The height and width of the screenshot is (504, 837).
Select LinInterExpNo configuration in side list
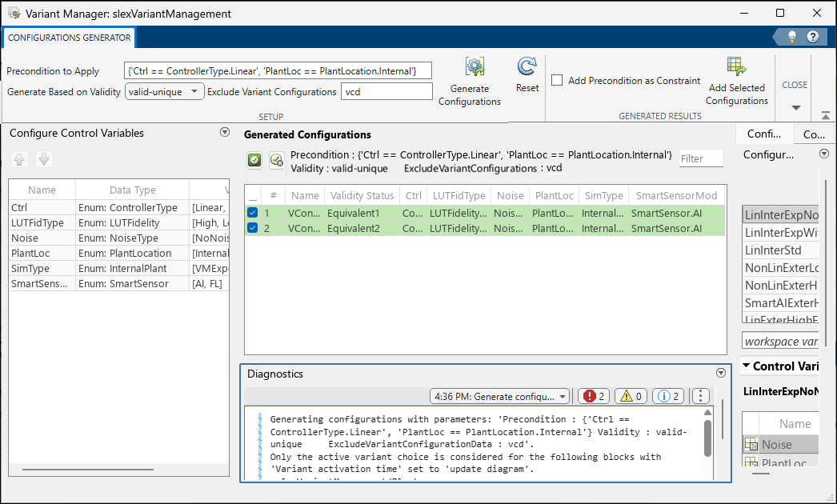pos(780,215)
